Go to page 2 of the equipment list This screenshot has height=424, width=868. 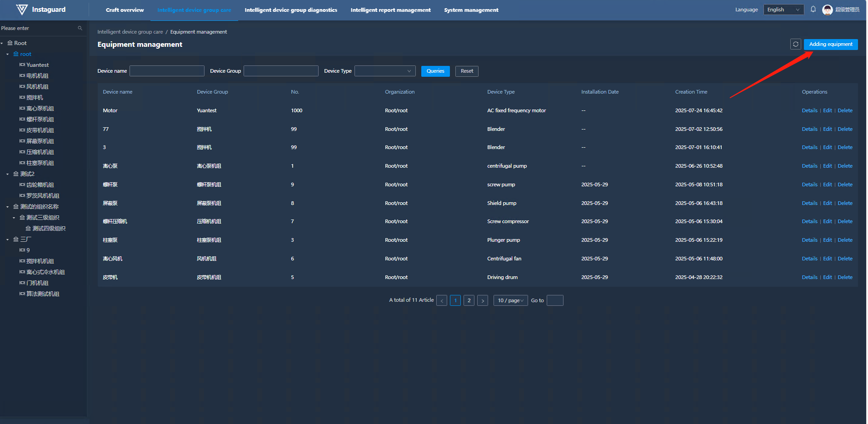coord(469,300)
